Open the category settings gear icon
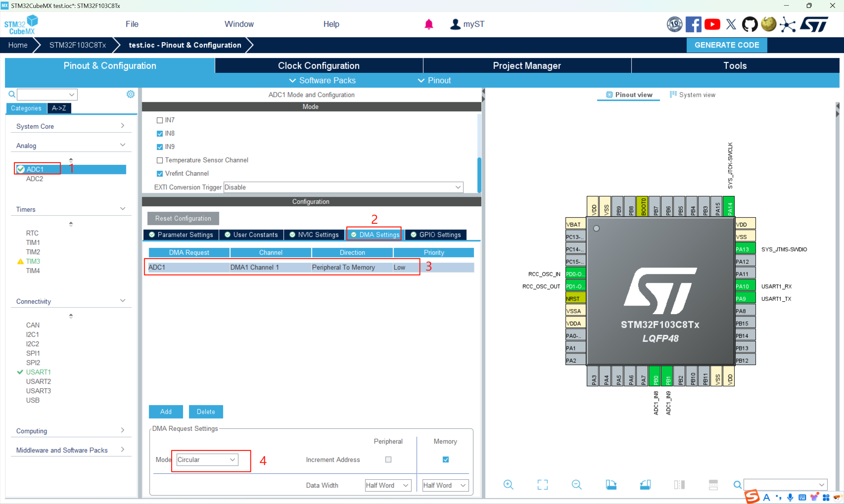844x504 pixels. point(131,94)
